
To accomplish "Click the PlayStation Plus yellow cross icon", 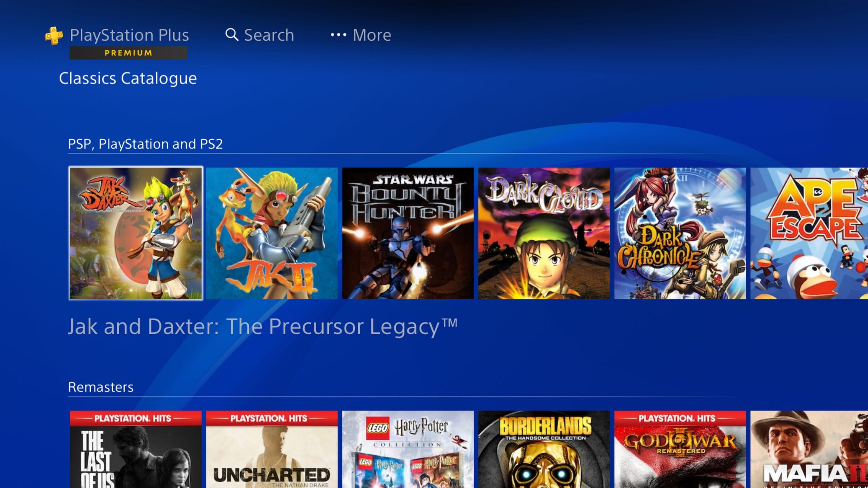I will tap(54, 36).
